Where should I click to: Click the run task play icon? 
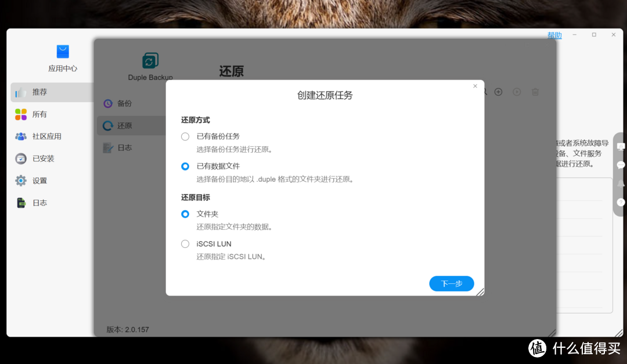(517, 92)
